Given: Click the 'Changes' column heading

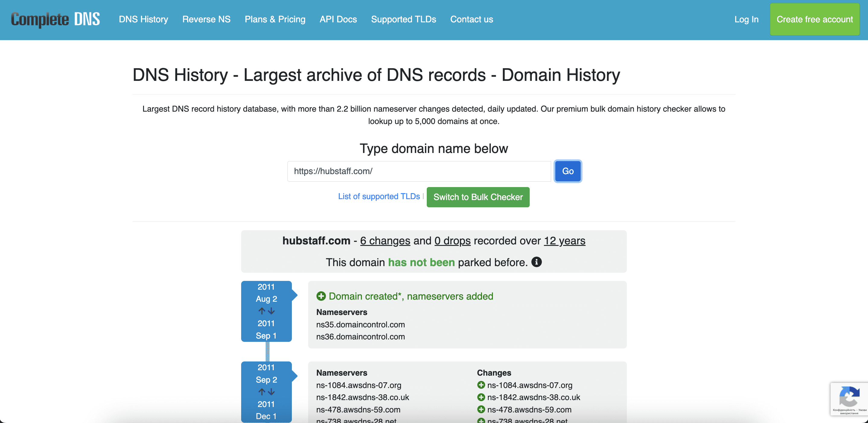Looking at the screenshot, I should [x=494, y=373].
